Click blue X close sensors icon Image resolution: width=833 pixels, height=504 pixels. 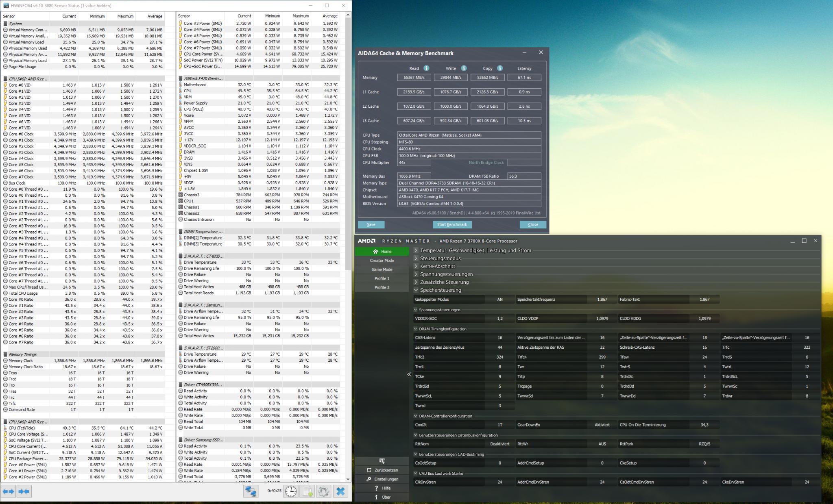(x=340, y=491)
